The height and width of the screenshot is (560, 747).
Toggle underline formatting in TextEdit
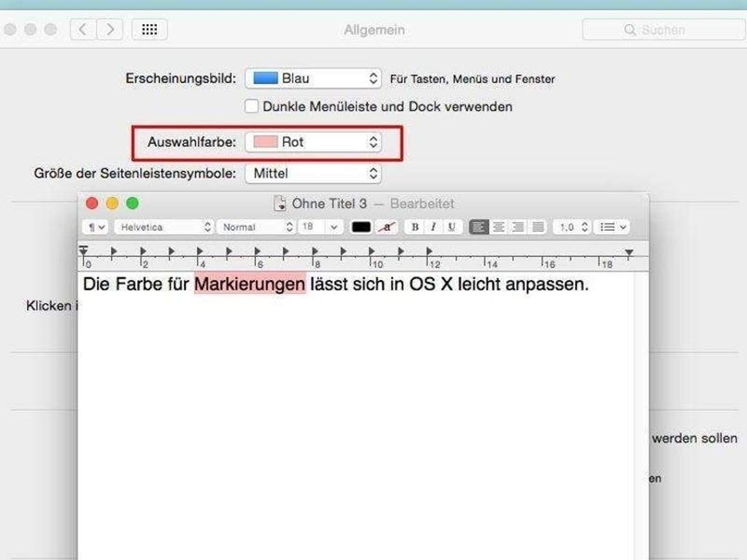point(452,227)
